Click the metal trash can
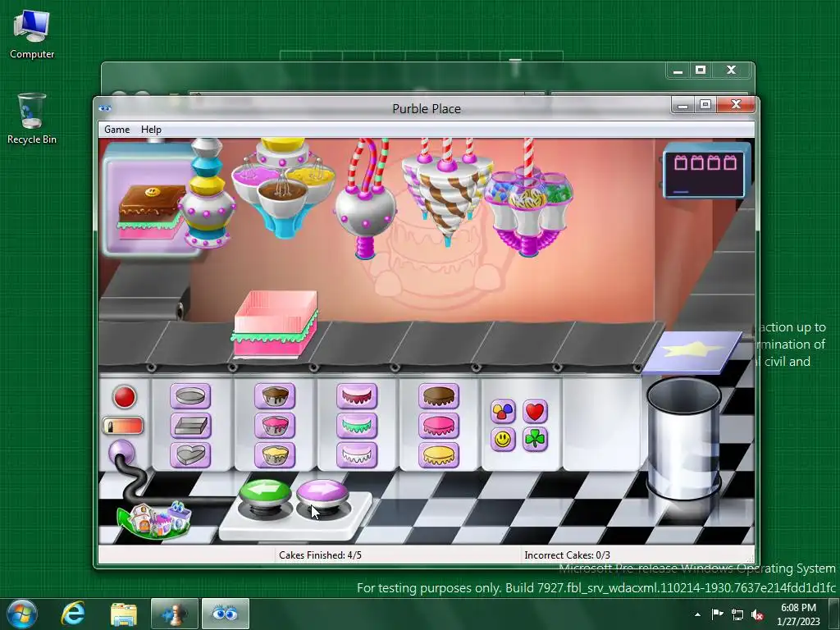 coord(683,438)
